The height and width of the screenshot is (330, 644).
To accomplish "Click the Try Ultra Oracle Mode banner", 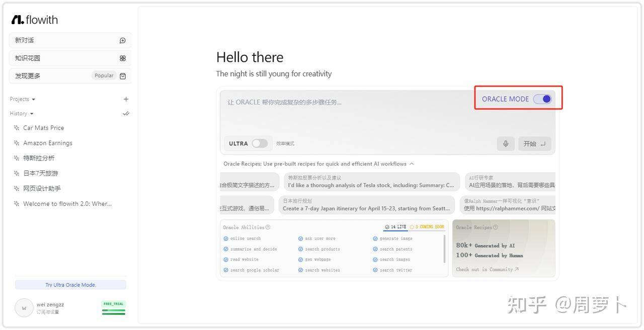I will 70,285.
